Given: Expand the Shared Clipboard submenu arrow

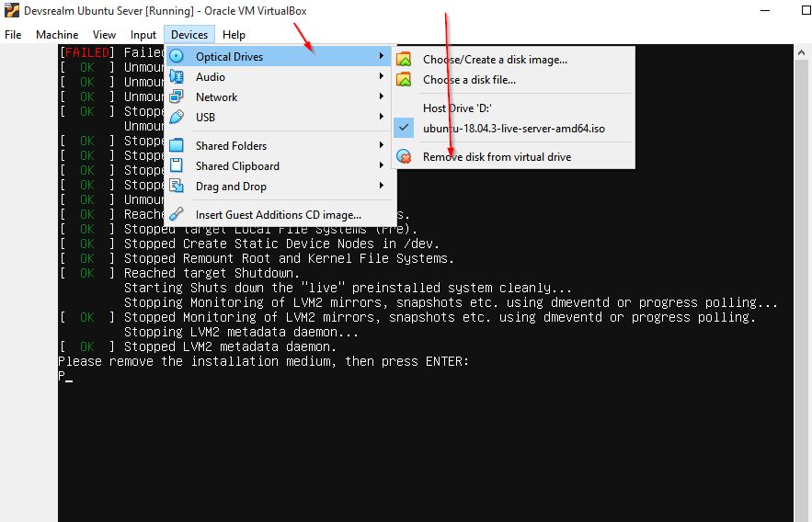Looking at the screenshot, I should coord(381,165).
